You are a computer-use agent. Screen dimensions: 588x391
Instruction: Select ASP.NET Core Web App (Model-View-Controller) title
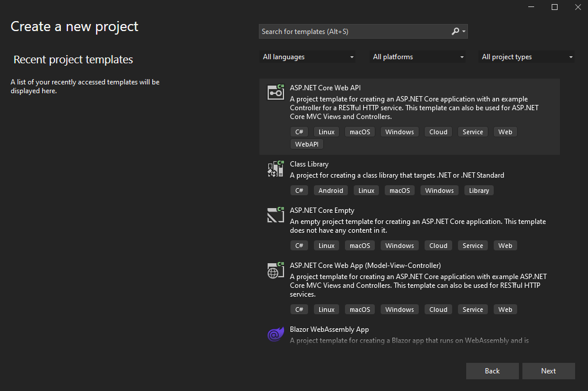(x=365, y=266)
